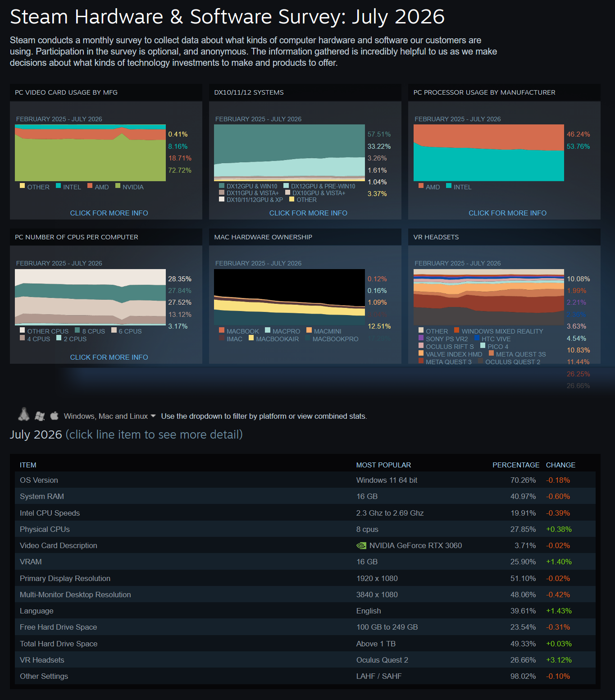Click the AMD orange swatch in processor legend
The width and height of the screenshot is (615, 700).
tap(421, 186)
